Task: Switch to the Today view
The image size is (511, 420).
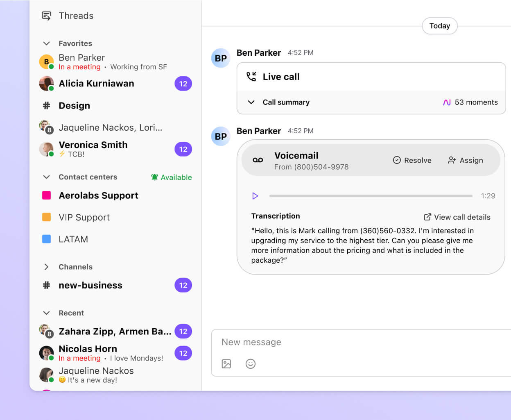Action: pos(439,25)
